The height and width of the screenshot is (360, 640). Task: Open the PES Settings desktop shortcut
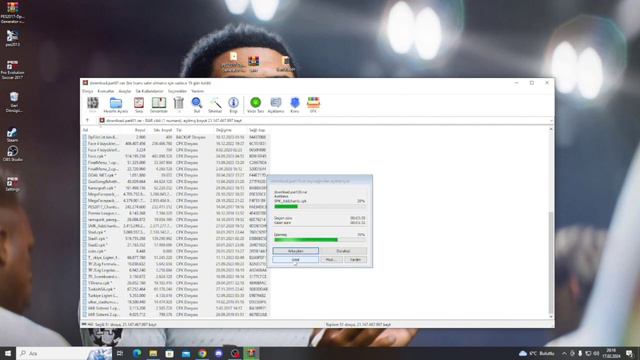[13, 184]
